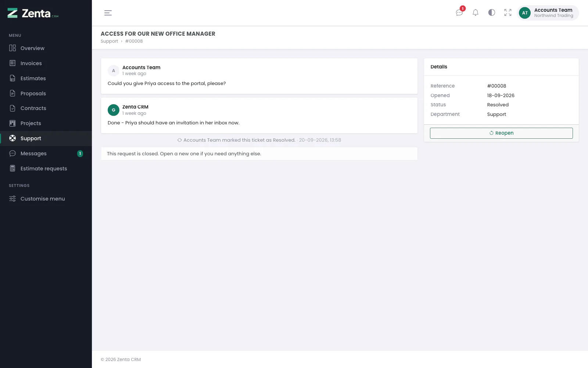Click the Estimate requests calculator icon
The height and width of the screenshot is (368, 588).
coord(12,169)
